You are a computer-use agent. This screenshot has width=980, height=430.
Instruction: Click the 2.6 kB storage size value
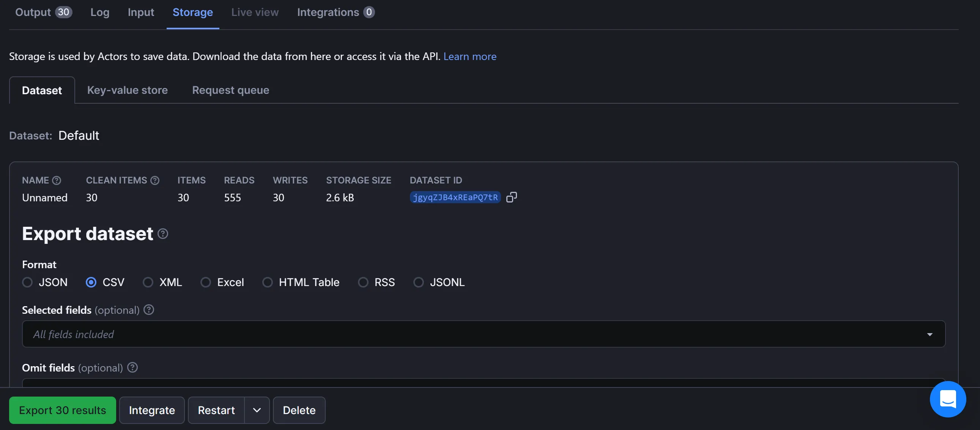point(340,197)
